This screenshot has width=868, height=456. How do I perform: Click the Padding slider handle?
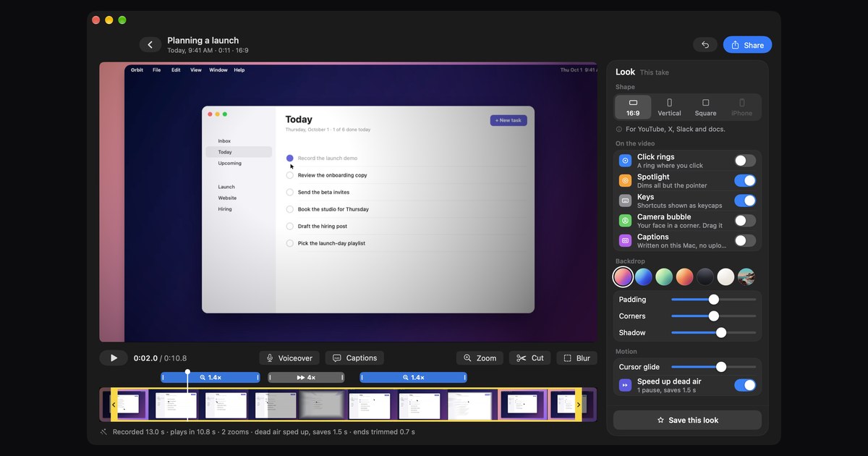point(714,300)
